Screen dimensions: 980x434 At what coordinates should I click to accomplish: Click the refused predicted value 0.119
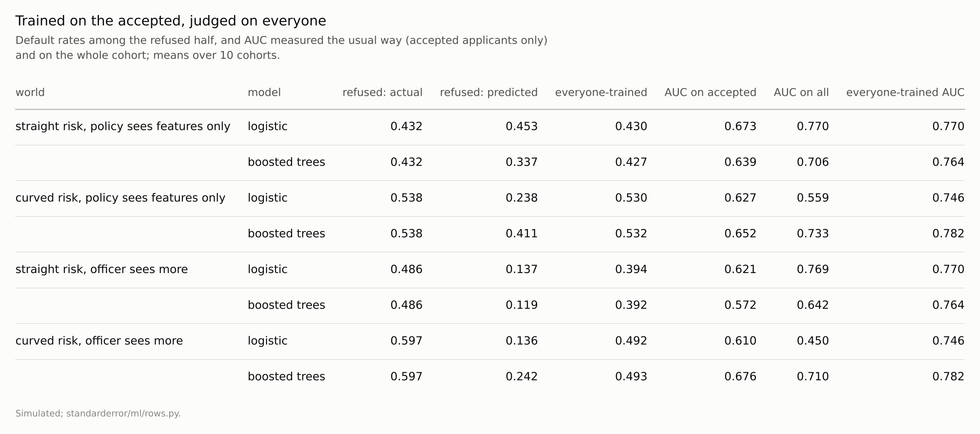(x=522, y=305)
